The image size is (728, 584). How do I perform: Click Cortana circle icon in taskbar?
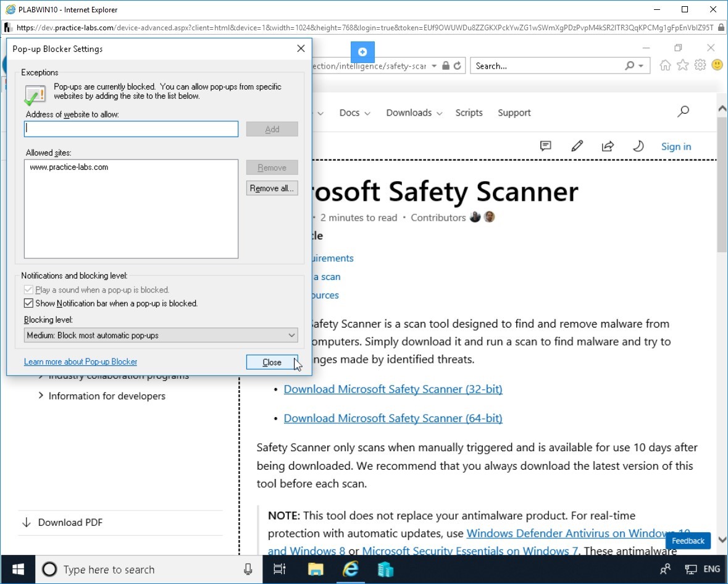(x=49, y=569)
